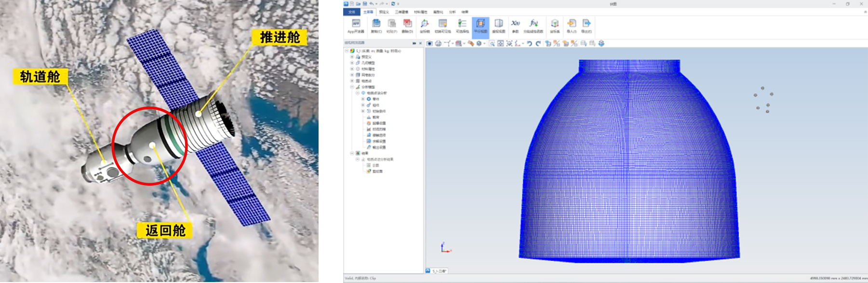Viewport: 868px width, 283px height.
Task: Click the red delete icon in ribbon
Action: [407, 26]
